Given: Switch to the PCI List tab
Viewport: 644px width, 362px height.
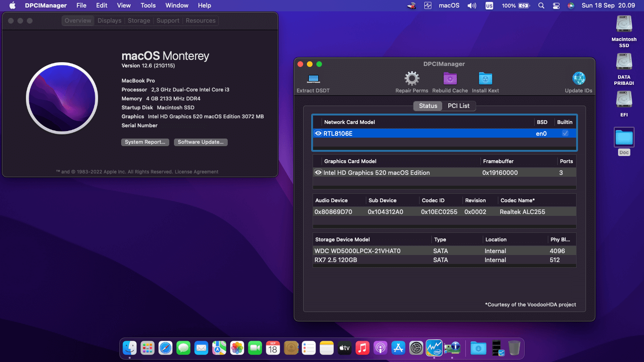Looking at the screenshot, I should coord(458,106).
